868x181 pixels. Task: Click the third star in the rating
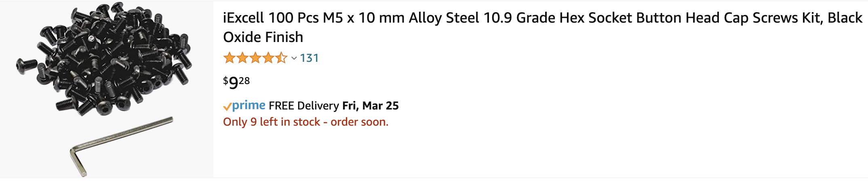click(x=255, y=58)
